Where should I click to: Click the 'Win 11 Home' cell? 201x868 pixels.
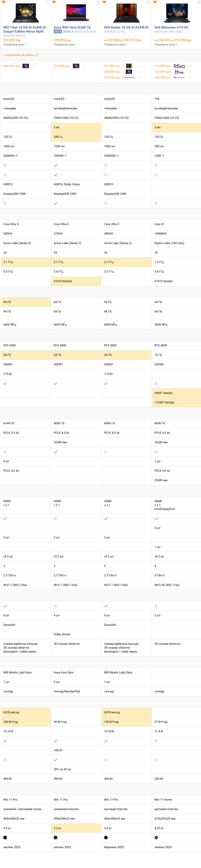click(x=176, y=800)
